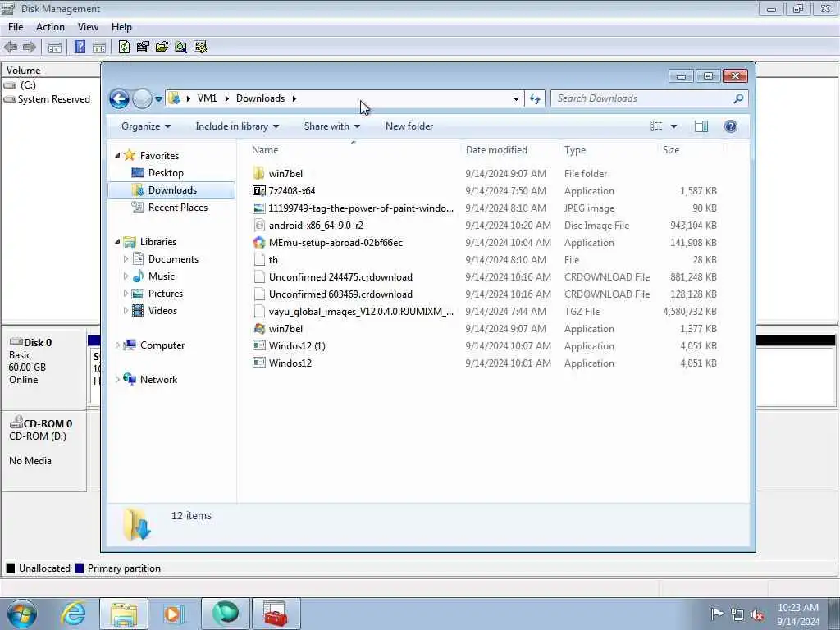This screenshot has height=630, width=840.
Task: Toggle the preview pane icon
Action: (x=701, y=126)
